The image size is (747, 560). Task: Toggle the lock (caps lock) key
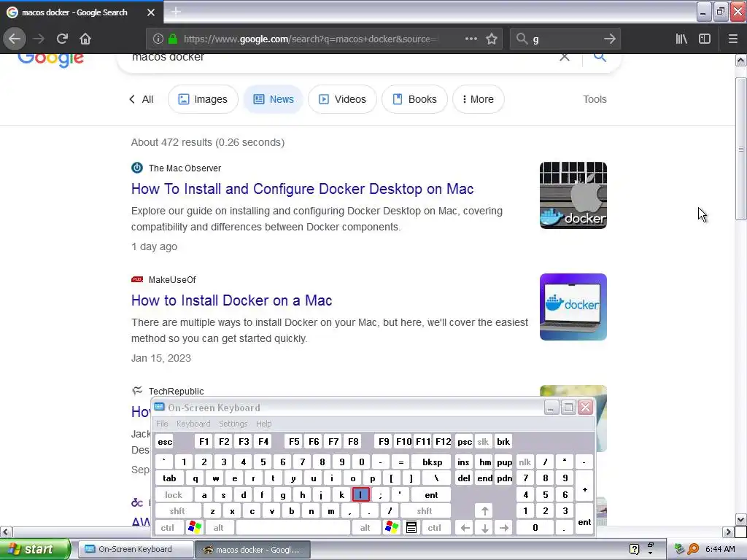(174, 495)
